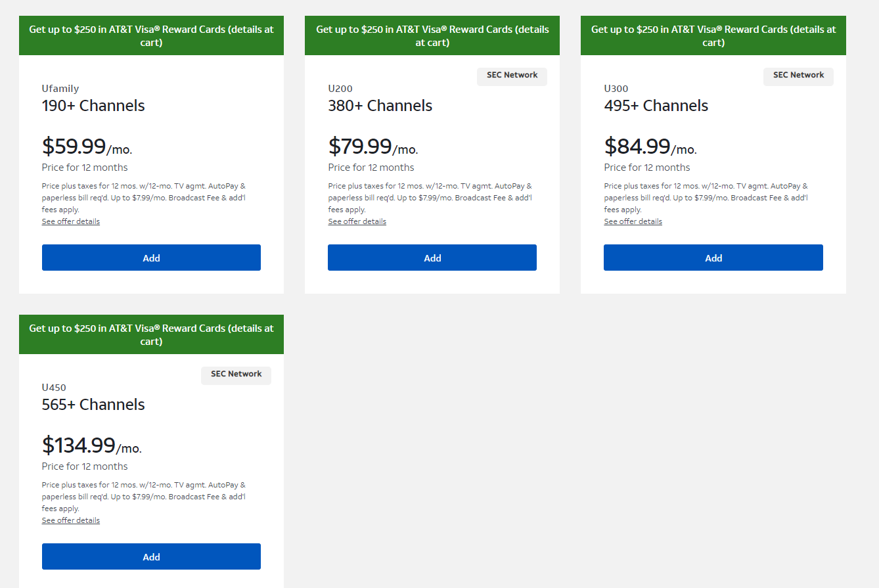Viewport: 879px width, 588px height.
Task: Add the U300 495+ Channels plan
Action: coord(713,258)
